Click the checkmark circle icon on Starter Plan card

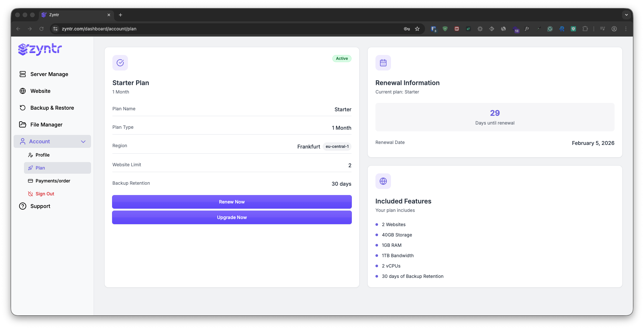coord(120,63)
